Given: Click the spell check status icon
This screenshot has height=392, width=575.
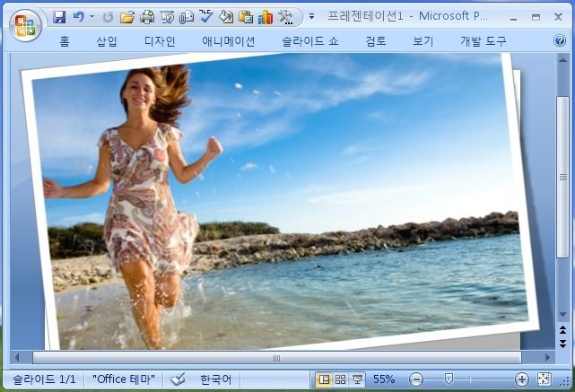Looking at the screenshot, I should click(x=179, y=379).
